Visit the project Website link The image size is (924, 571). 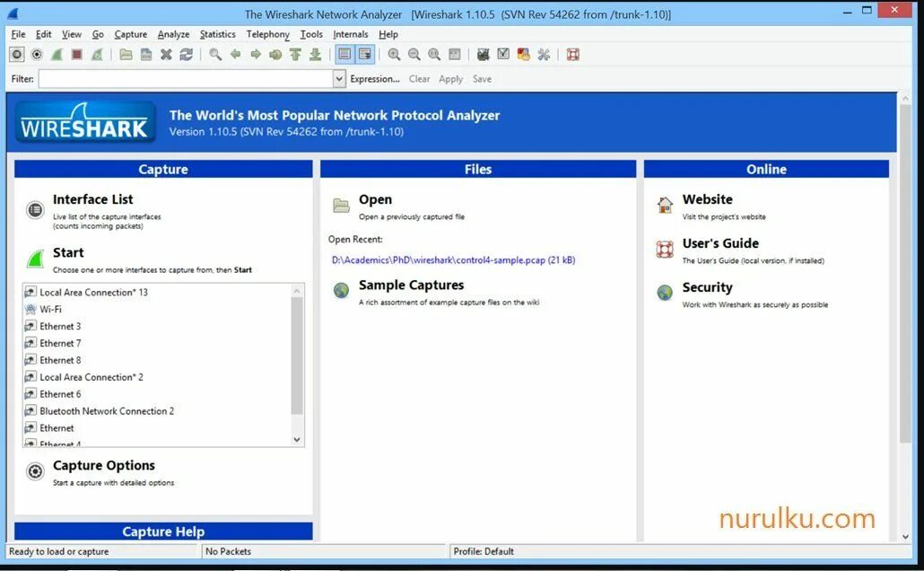(x=707, y=199)
